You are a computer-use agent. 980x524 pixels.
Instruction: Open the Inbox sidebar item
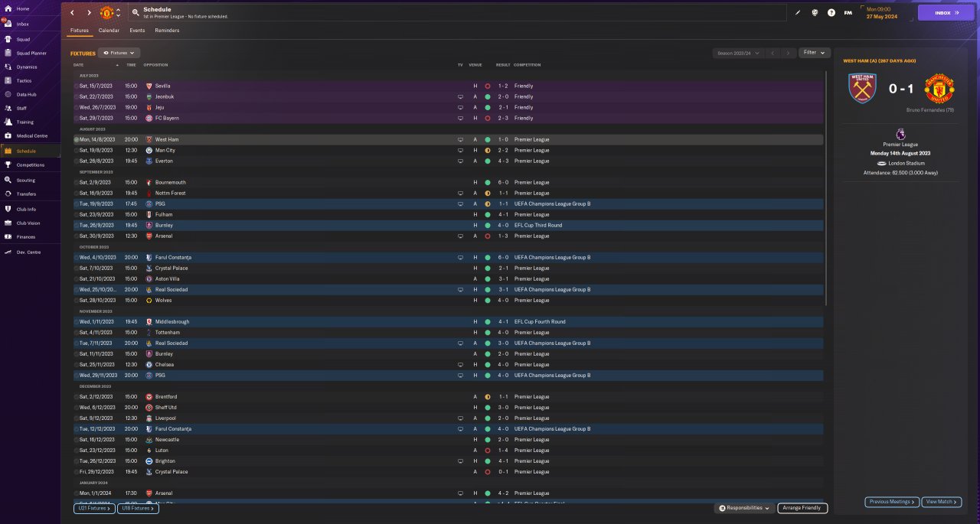click(x=31, y=24)
